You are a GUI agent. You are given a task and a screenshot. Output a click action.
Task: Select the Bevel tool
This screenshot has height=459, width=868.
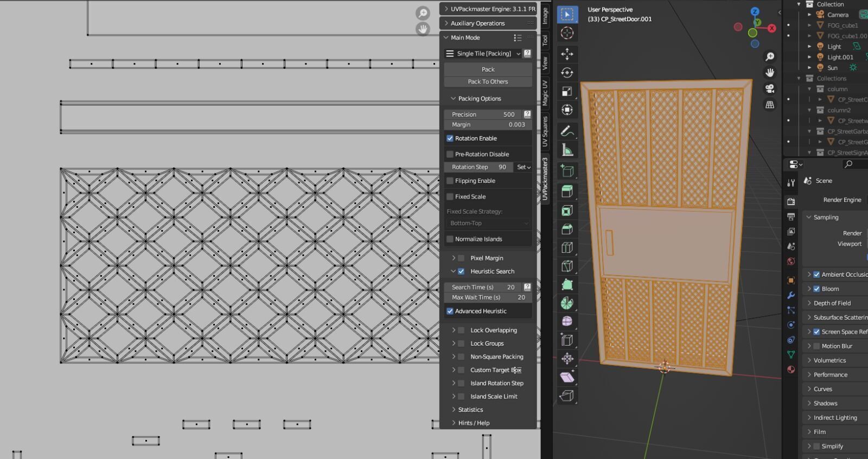click(567, 229)
